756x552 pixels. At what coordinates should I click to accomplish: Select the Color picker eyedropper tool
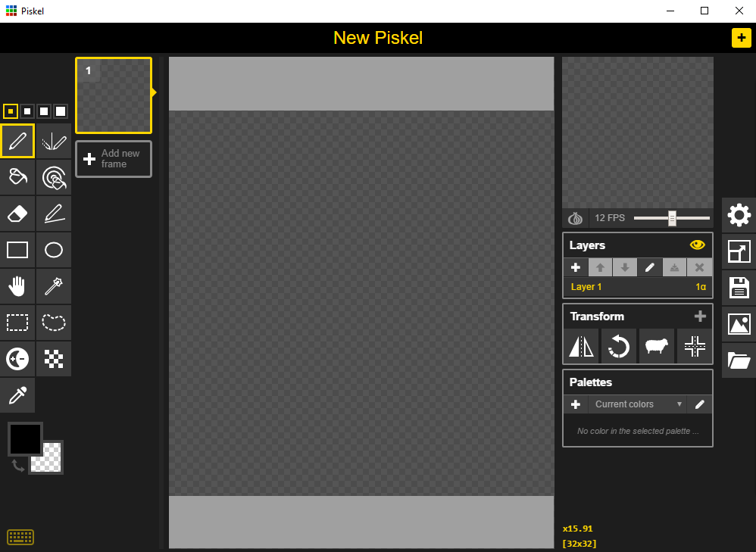click(17, 395)
